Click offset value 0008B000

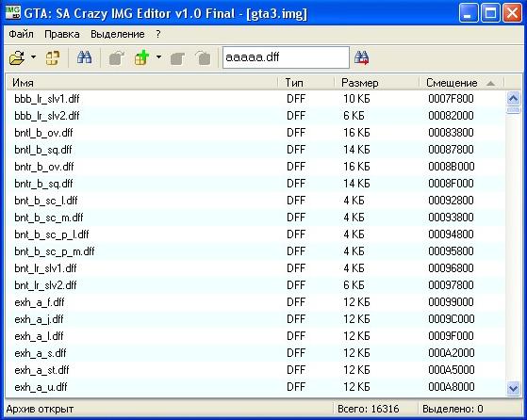pyautogui.click(x=451, y=167)
